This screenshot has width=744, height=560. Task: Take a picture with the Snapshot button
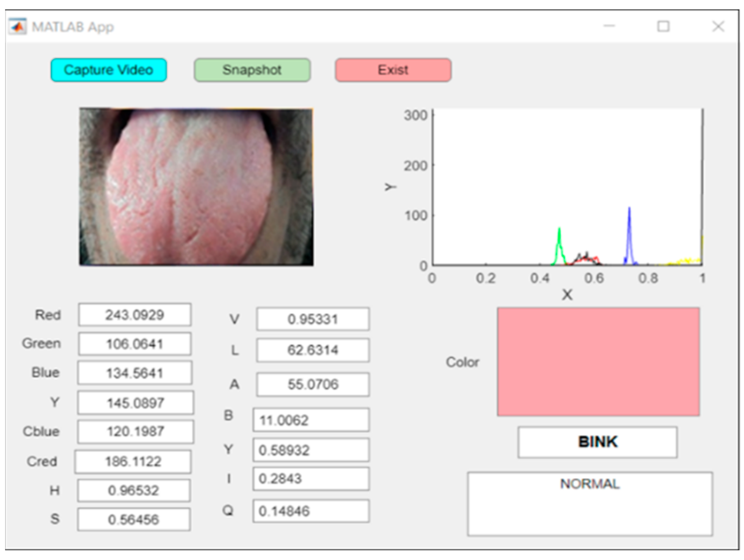click(252, 70)
